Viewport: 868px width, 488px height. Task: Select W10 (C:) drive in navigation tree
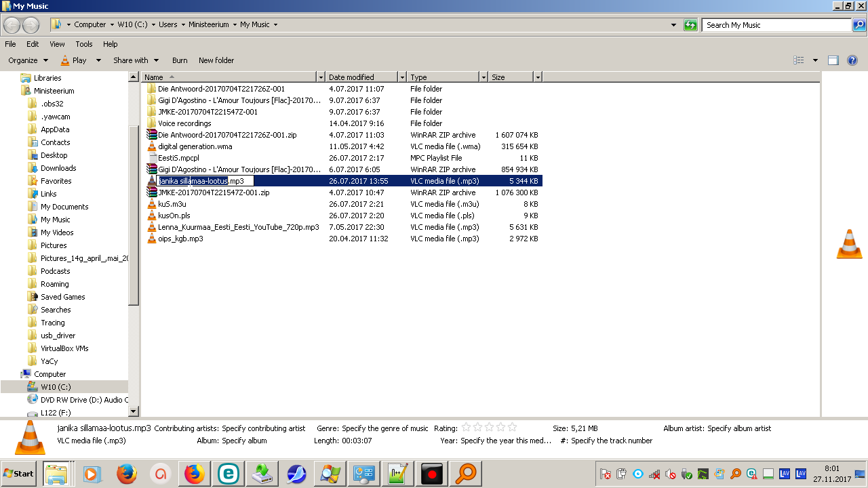coord(56,387)
